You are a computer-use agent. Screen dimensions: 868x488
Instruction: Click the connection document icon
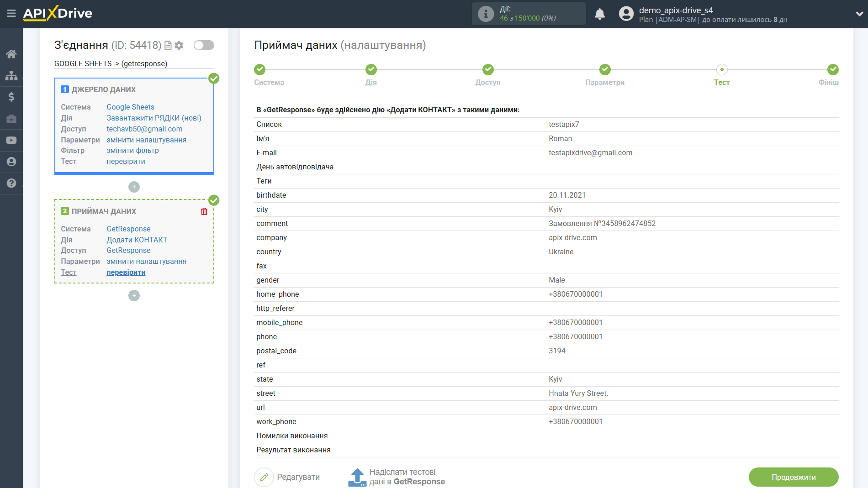click(168, 45)
